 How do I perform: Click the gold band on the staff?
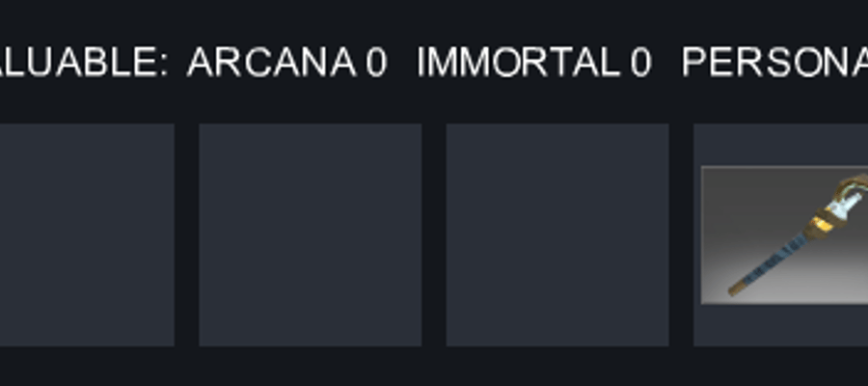point(818,226)
